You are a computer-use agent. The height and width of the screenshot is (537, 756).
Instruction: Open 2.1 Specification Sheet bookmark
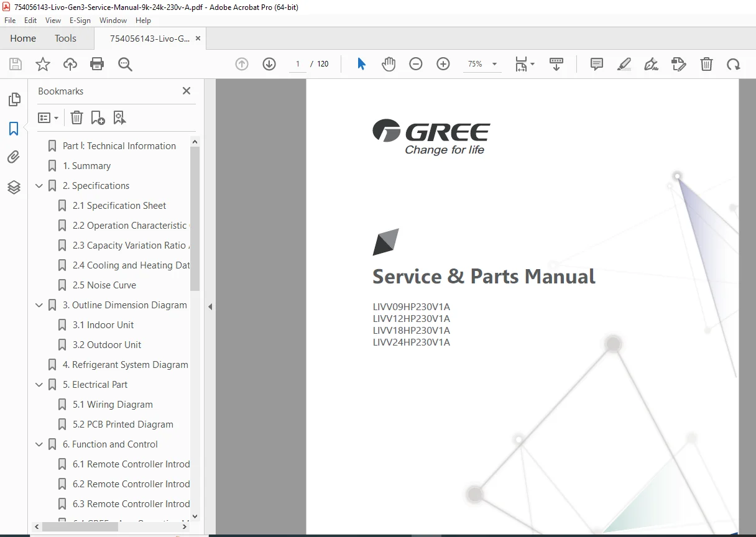pos(119,206)
